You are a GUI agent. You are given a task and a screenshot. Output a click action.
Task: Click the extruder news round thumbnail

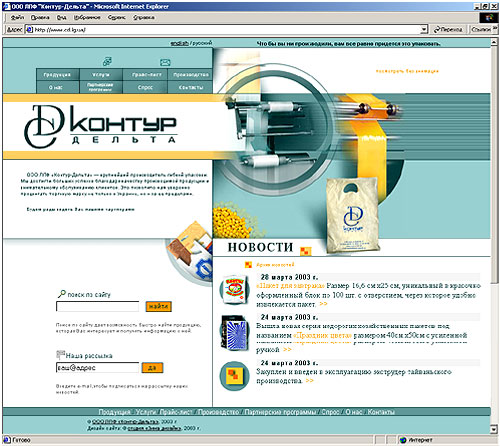tap(234, 376)
